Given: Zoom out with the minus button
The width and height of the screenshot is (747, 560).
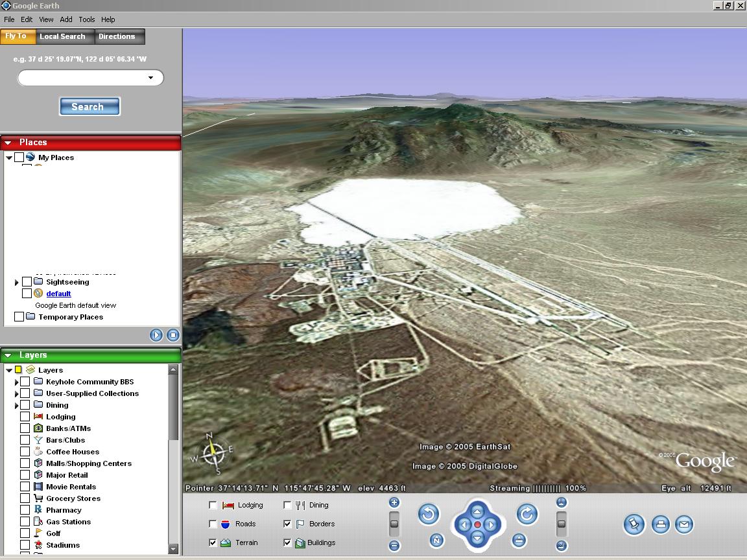Looking at the screenshot, I should coord(394,546).
